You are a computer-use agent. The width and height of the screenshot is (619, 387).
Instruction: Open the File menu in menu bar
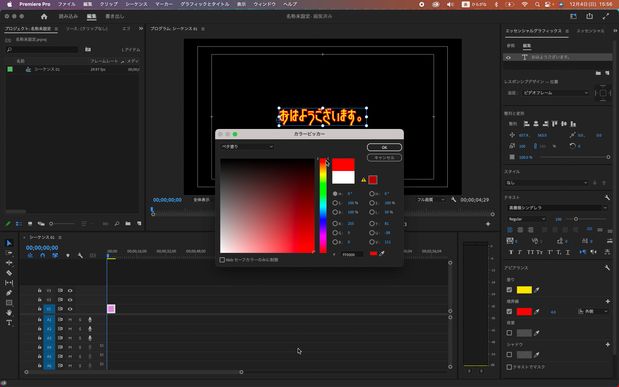[66, 4]
